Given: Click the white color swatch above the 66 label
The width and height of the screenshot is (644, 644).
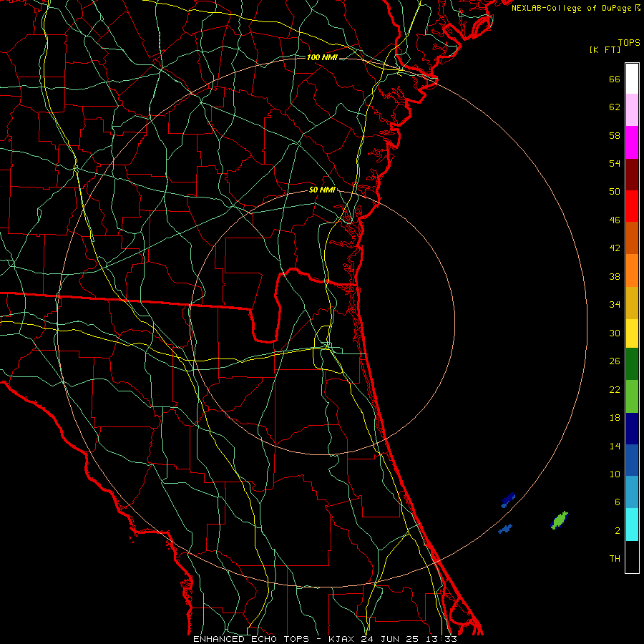Looking at the screenshot, I should coord(632,79).
